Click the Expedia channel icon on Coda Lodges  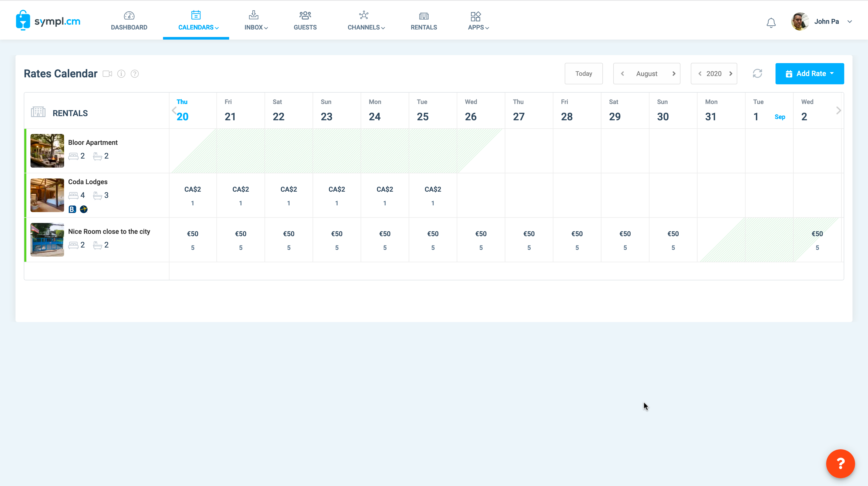(83, 210)
